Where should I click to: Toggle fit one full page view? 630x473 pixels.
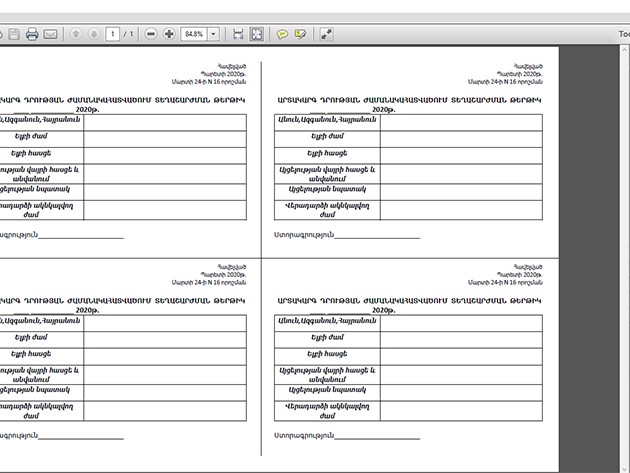[256, 34]
